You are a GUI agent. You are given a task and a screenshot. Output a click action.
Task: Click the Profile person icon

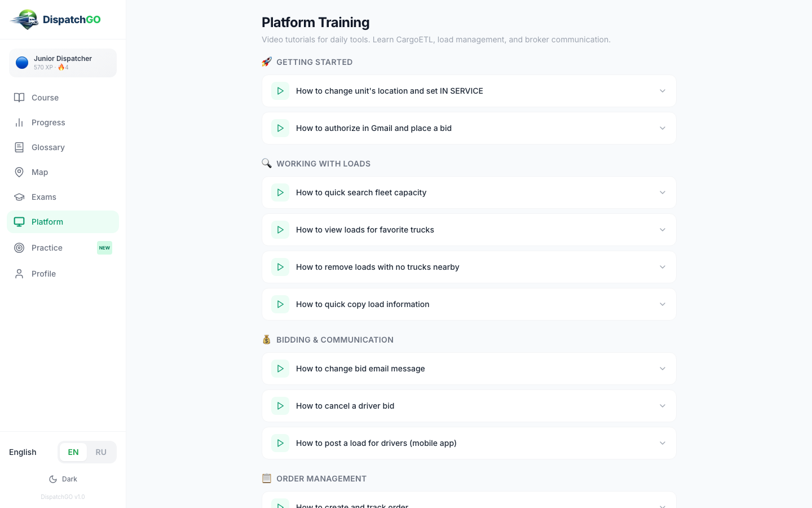click(19, 274)
